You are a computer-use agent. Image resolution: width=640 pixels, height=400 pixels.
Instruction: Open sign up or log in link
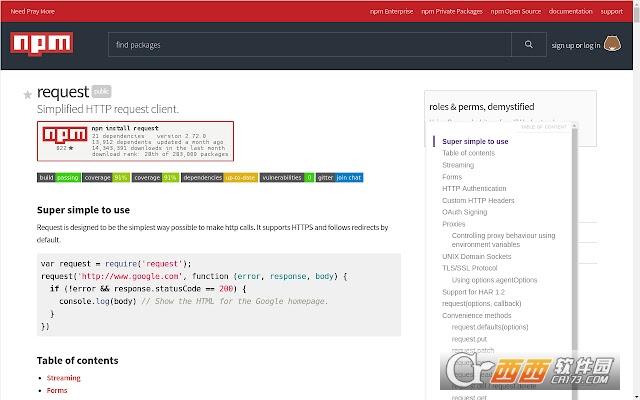576,45
